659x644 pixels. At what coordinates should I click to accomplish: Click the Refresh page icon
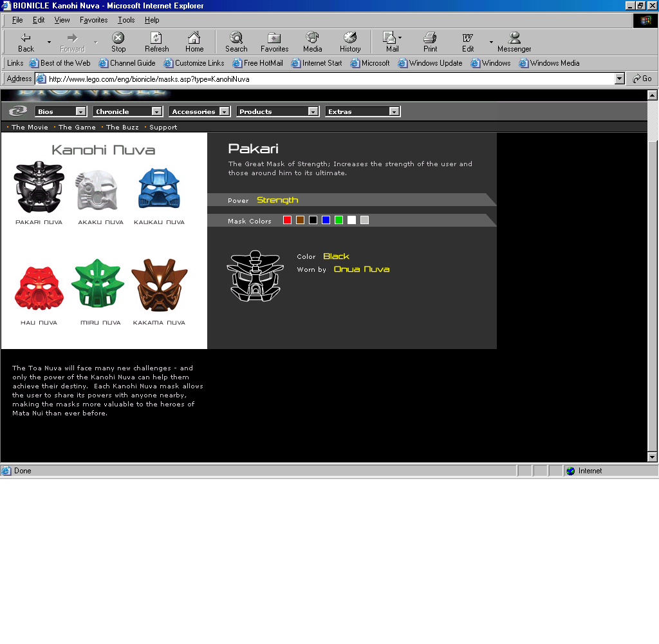[x=156, y=38]
